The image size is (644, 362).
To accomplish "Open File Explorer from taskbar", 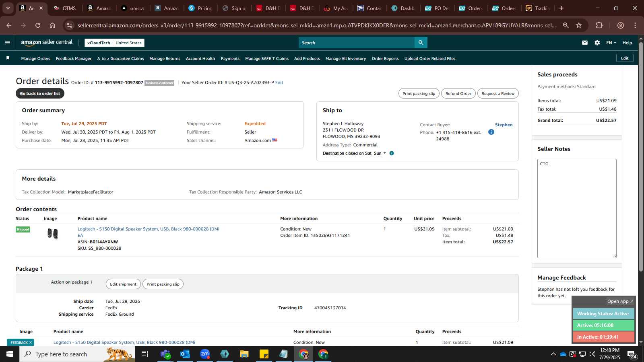I will tap(244, 354).
